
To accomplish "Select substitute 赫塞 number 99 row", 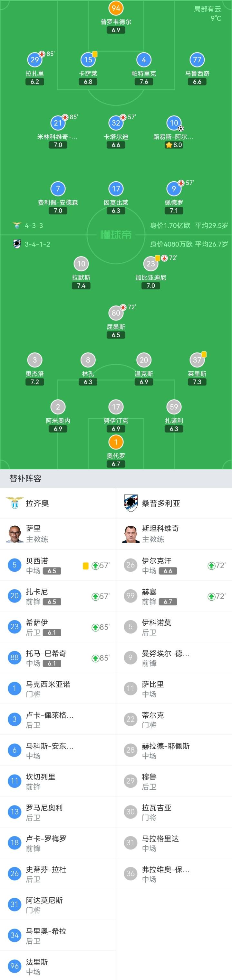I will [174, 596].
